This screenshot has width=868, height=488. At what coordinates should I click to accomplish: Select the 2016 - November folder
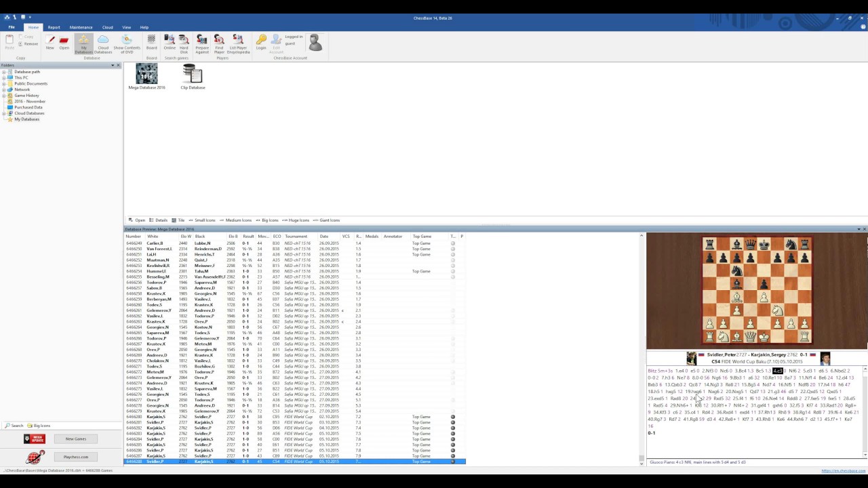click(x=30, y=102)
